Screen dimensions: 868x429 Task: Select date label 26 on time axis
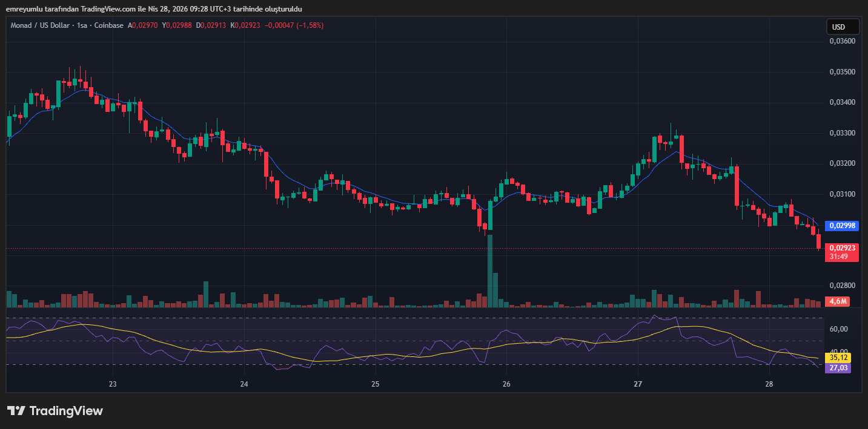click(x=506, y=384)
